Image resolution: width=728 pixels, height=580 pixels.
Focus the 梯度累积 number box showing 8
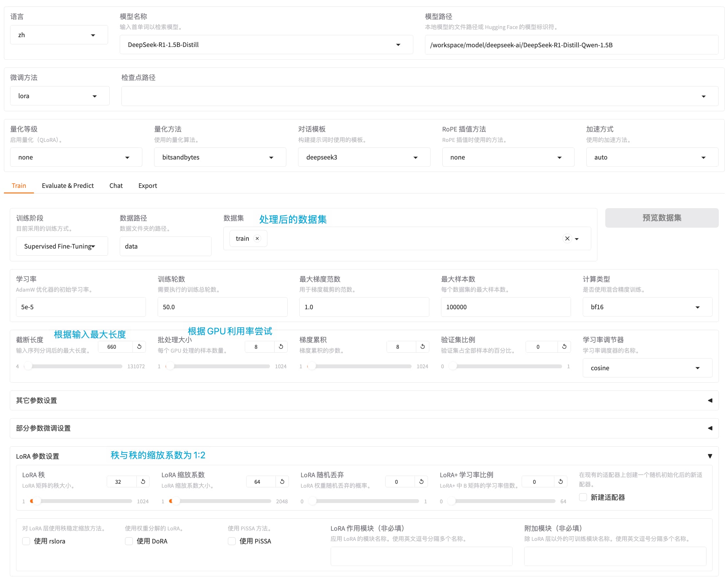(402, 346)
